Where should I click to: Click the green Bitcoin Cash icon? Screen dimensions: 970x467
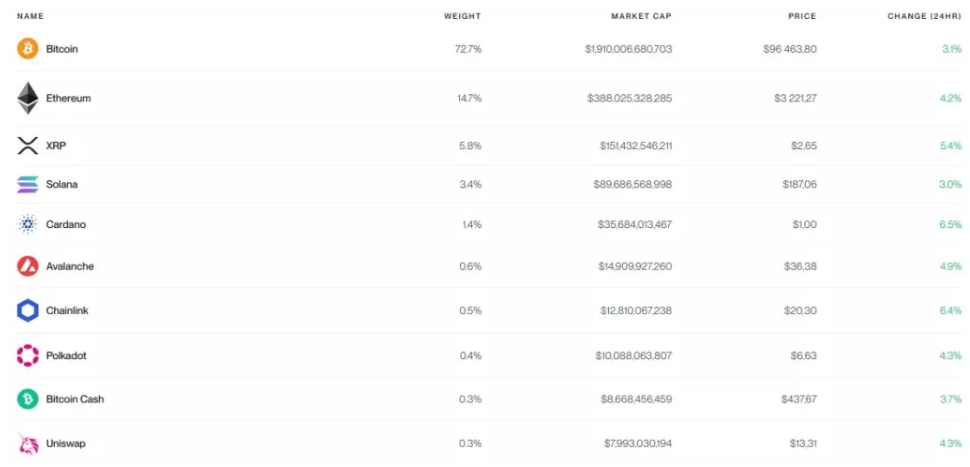[x=27, y=399]
